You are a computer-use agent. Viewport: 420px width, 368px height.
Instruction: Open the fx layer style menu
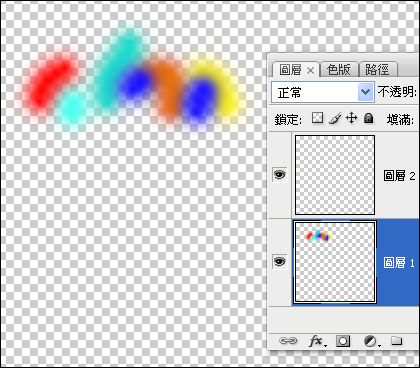click(318, 341)
